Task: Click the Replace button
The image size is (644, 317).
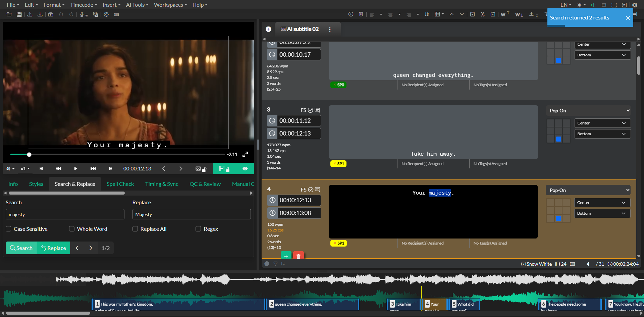Action: (x=53, y=248)
